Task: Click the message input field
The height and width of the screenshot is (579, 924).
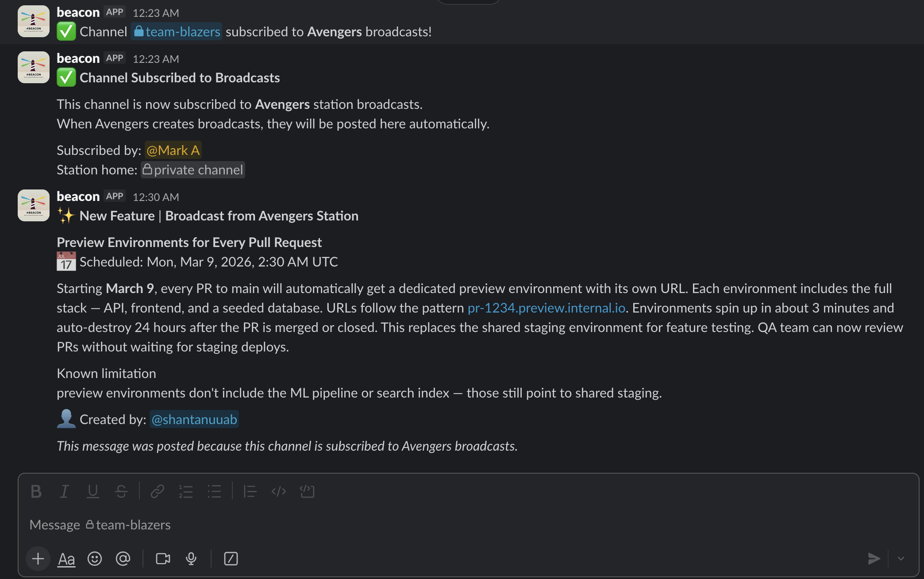Action: click(310, 525)
